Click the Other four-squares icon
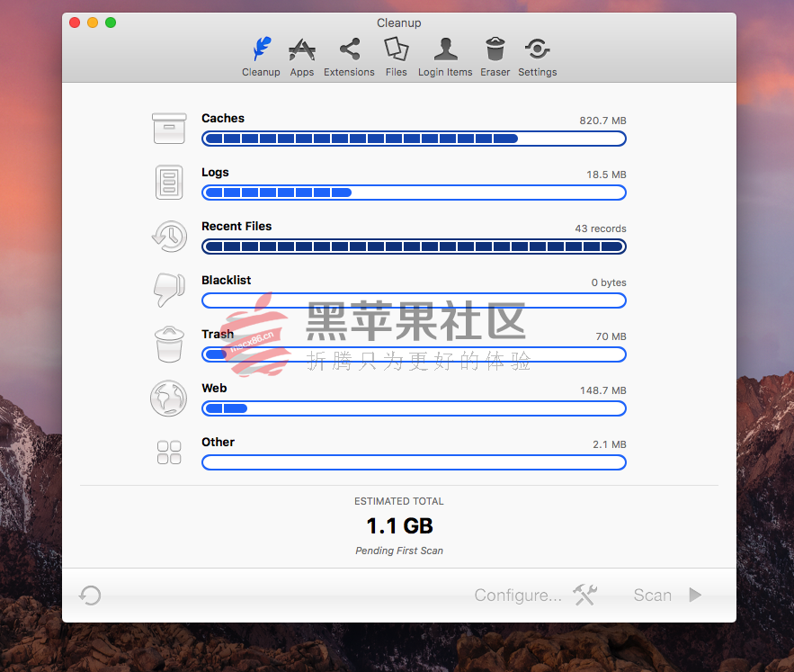This screenshot has width=794, height=672. pyautogui.click(x=169, y=452)
